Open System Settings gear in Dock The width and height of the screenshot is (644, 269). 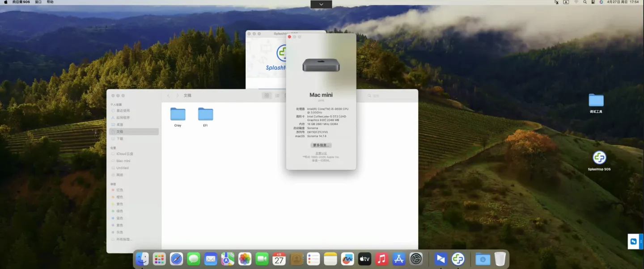pyautogui.click(x=416, y=259)
